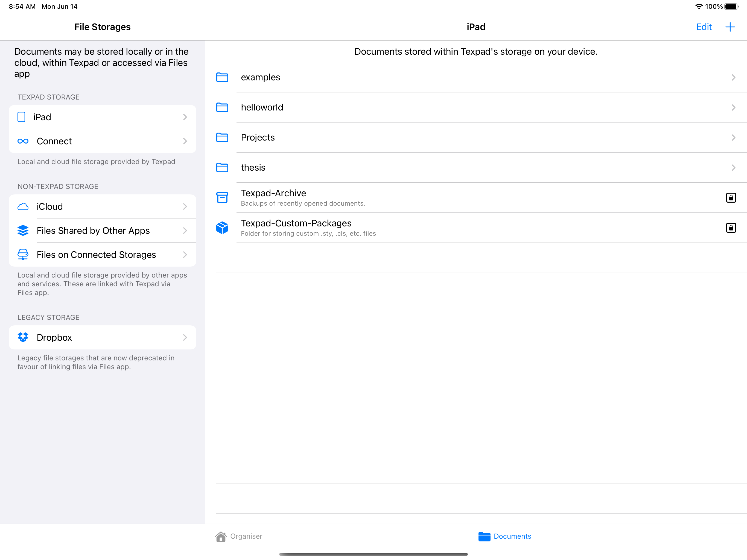Viewport: 747px width, 560px height.
Task: Click the examples folder icon
Action: click(222, 77)
